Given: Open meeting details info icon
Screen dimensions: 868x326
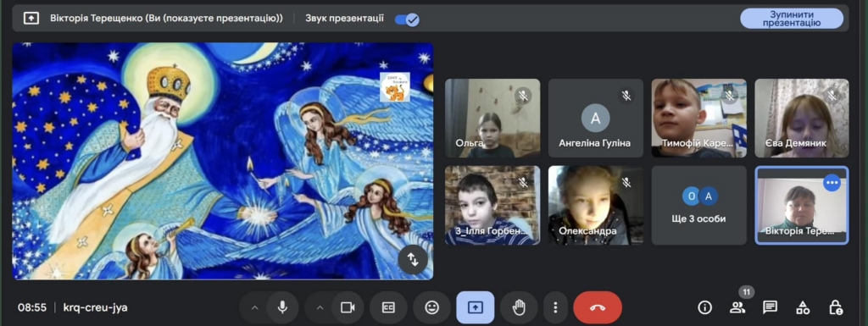Looking at the screenshot, I should [x=704, y=307].
